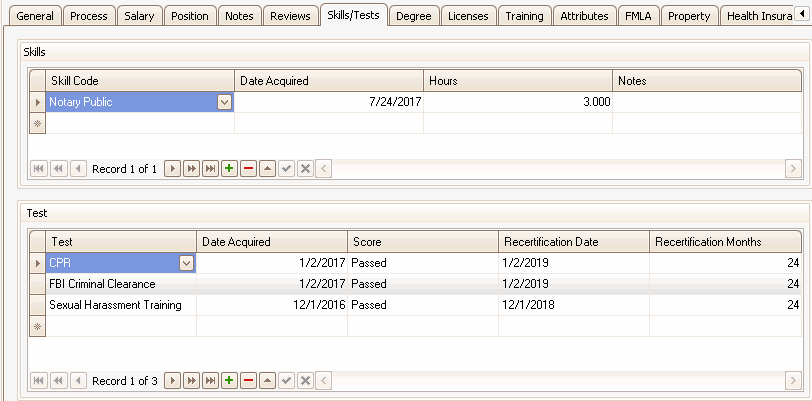Switch to the Degree tab

(413, 16)
